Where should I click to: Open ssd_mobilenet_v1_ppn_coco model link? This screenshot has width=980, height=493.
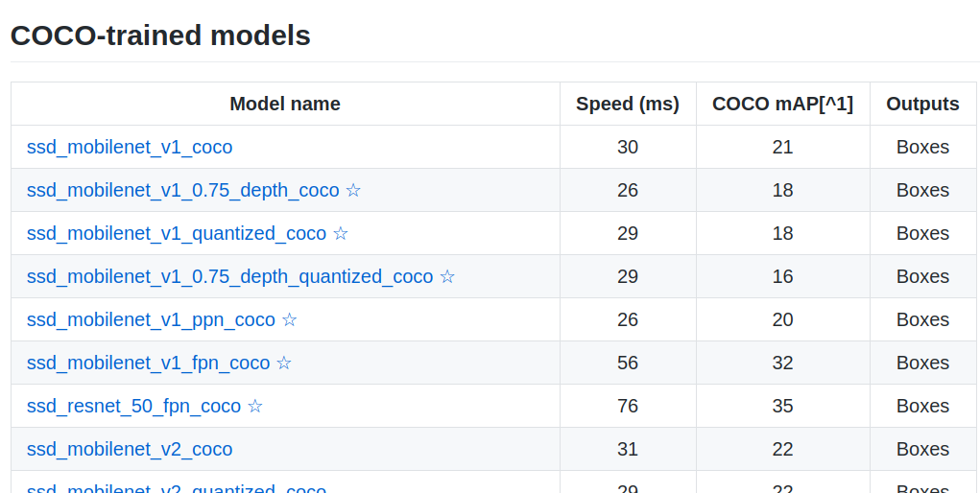151,319
